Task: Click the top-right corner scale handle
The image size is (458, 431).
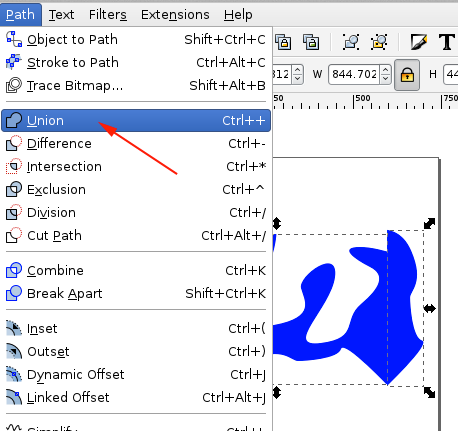Action: [429, 223]
